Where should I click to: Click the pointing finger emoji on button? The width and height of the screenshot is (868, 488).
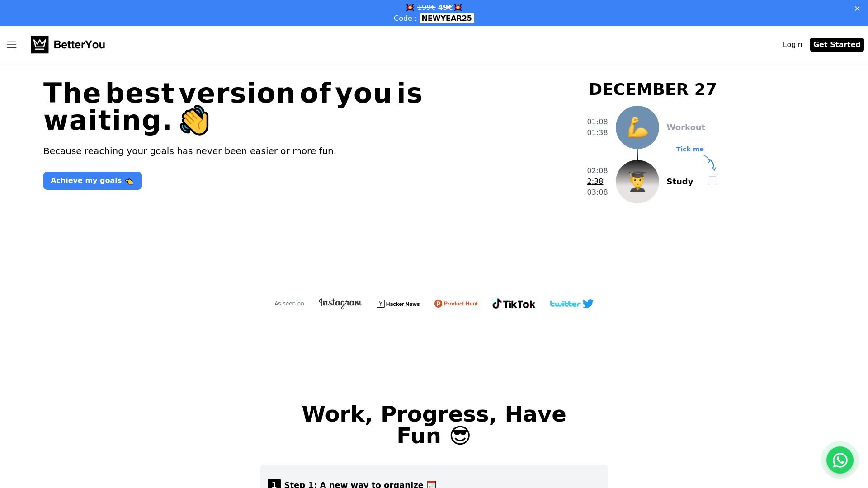click(x=130, y=181)
